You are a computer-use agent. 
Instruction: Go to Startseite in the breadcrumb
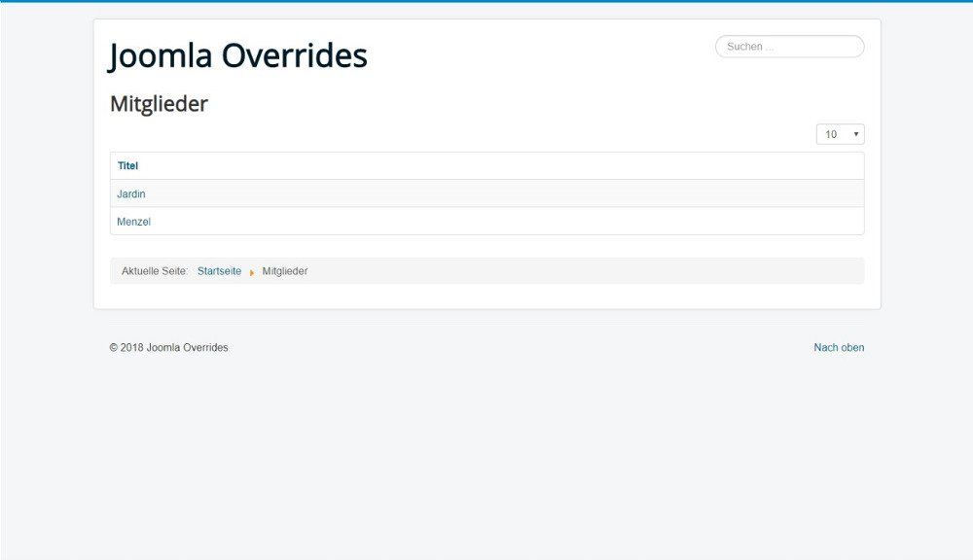click(x=219, y=271)
